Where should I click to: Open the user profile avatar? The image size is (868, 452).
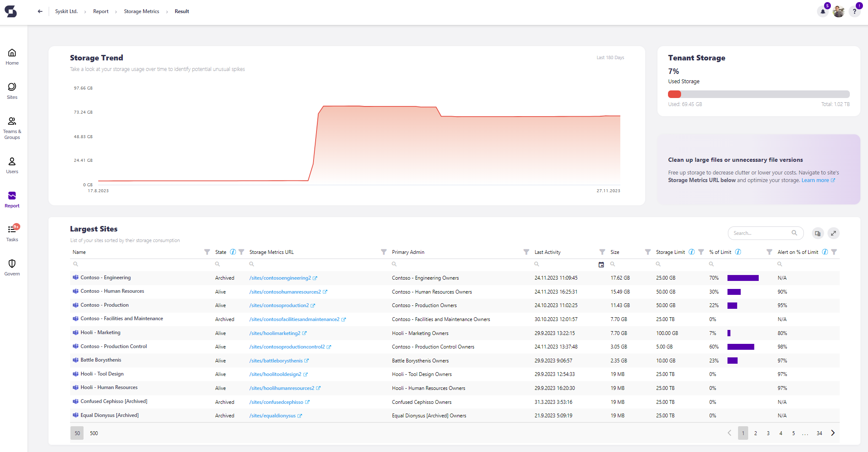point(838,11)
